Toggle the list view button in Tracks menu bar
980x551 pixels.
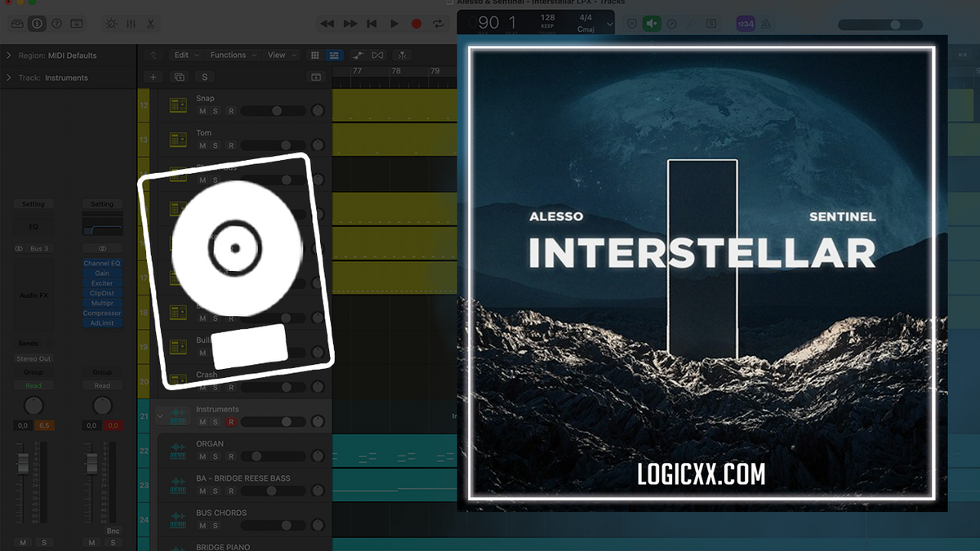click(334, 56)
